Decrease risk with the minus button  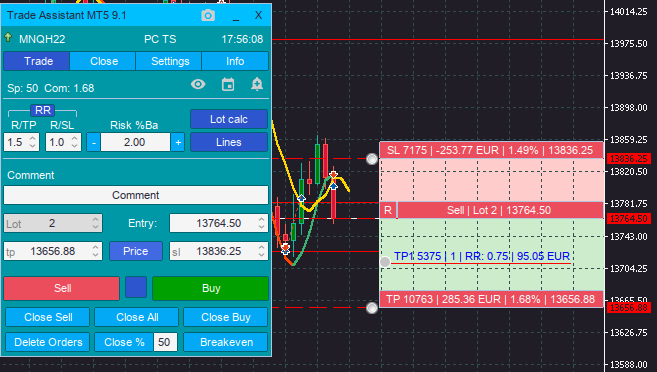point(93,142)
